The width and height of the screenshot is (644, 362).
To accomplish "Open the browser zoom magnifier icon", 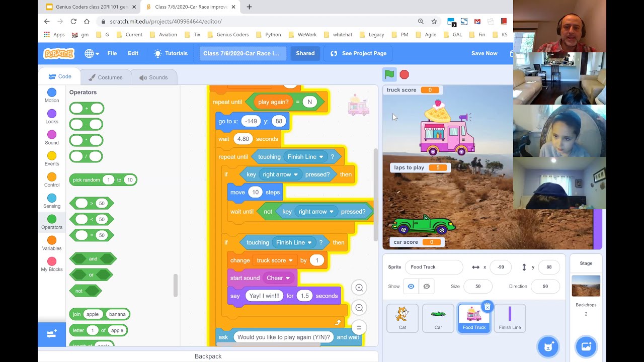I will pyautogui.click(x=421, y=22).
